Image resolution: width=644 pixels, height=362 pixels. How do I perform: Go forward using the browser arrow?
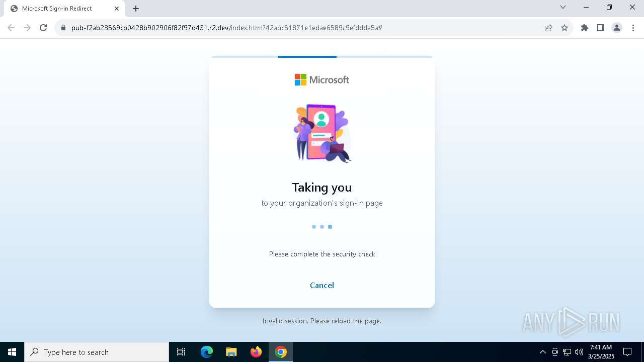[27, 28]
